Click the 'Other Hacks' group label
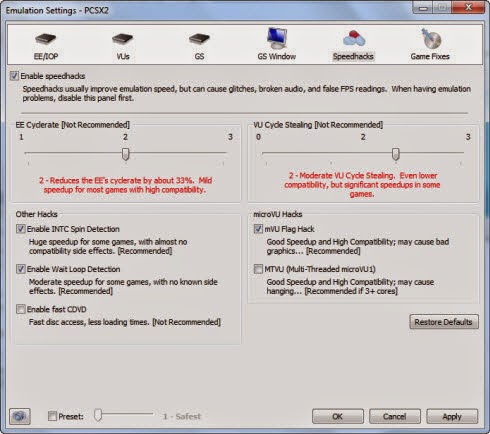Viewport: 490px width, 434px height. click(36, 214)
